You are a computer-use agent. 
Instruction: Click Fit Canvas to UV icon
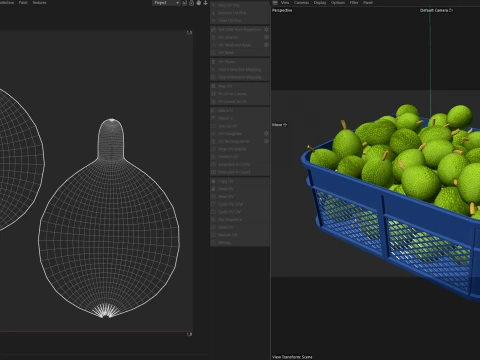(214, 102)
